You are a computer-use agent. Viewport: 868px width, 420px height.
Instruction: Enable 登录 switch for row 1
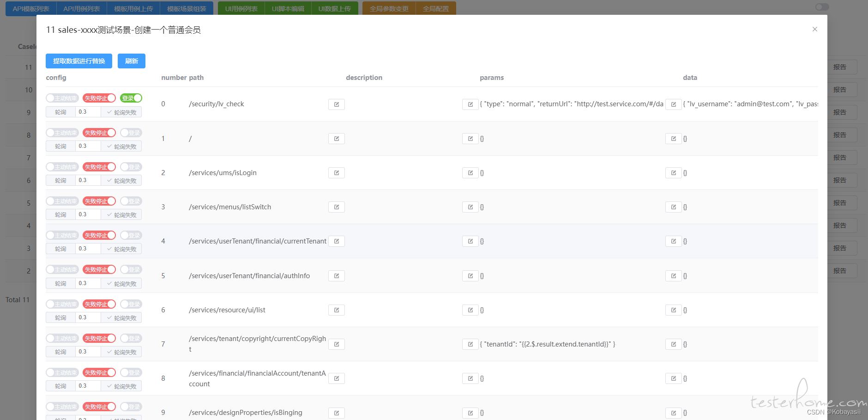(131, 133)
